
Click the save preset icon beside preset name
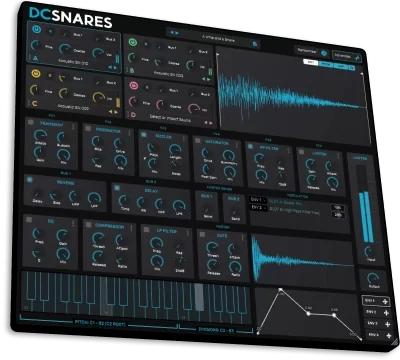click(255, 44)
